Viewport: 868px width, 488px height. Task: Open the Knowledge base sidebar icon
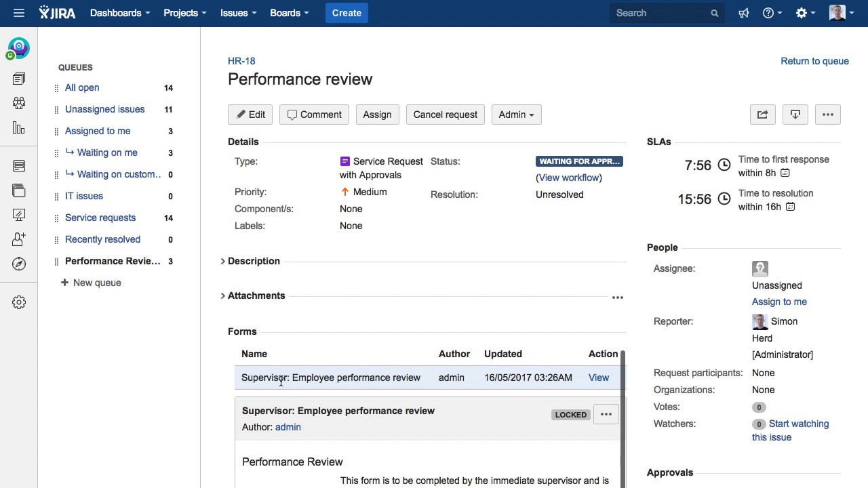19,166
